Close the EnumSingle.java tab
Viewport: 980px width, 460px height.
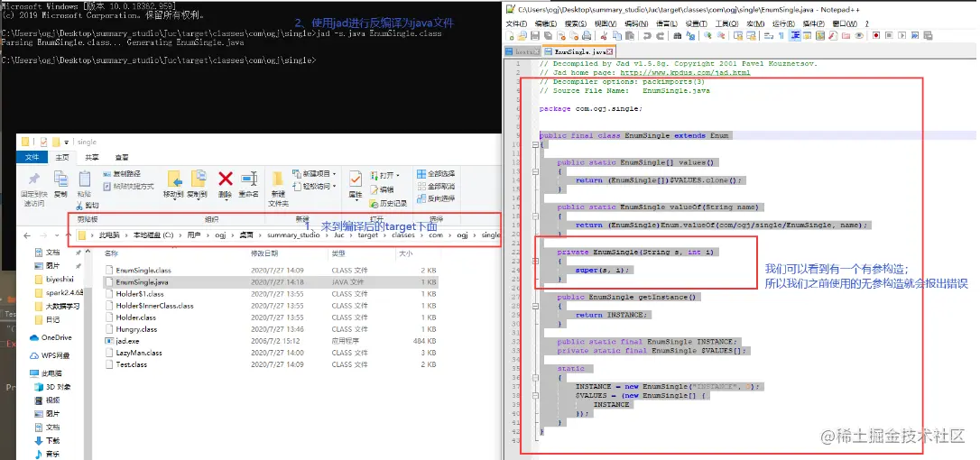609,51
